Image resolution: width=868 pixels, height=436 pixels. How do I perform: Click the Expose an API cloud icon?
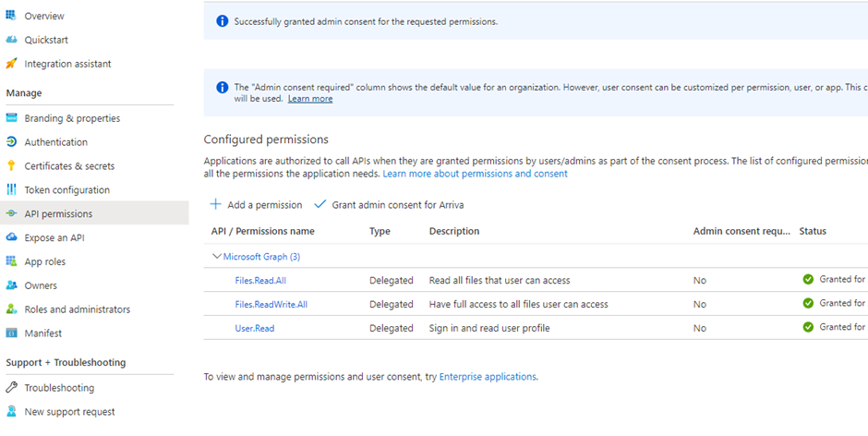click(11, 237)
